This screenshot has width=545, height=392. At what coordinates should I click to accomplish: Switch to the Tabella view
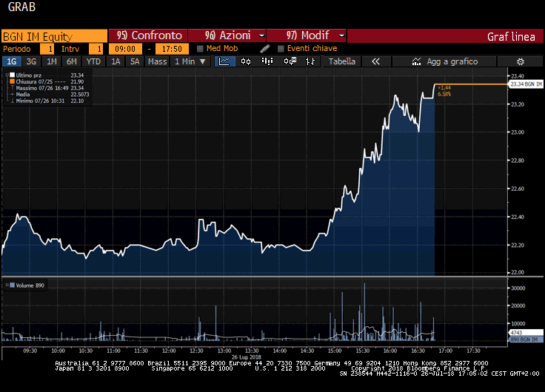tap(342, 61)
